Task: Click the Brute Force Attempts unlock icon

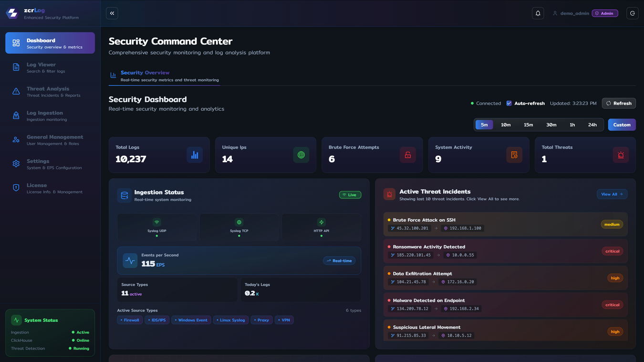Action: click(x=408, y=155)
